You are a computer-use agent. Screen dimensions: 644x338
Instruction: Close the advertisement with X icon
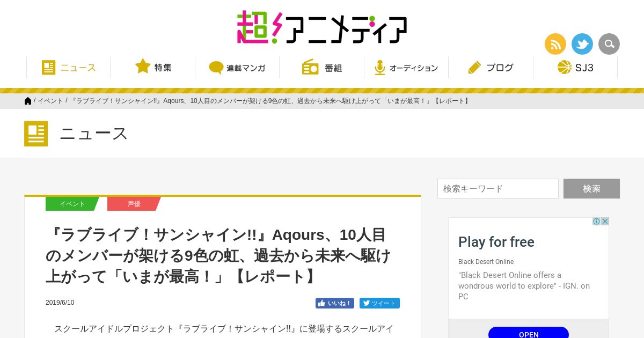coord(605,222)
